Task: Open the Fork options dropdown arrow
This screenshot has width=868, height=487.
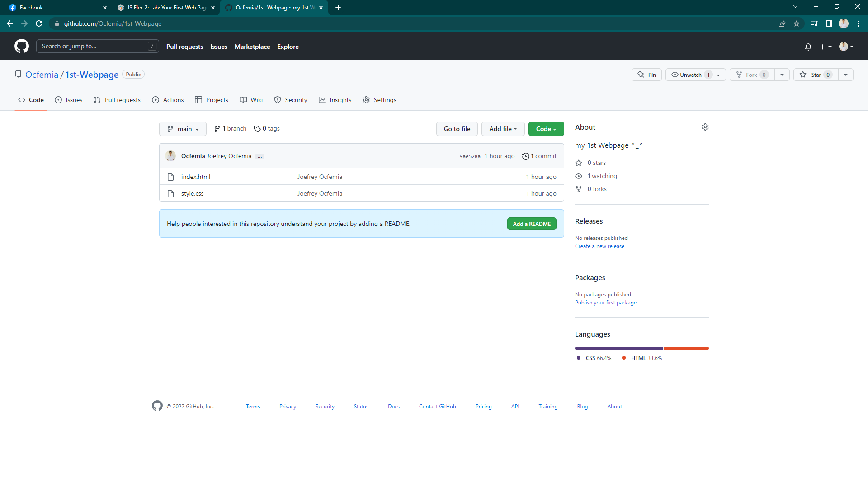Action: [782, 75]
